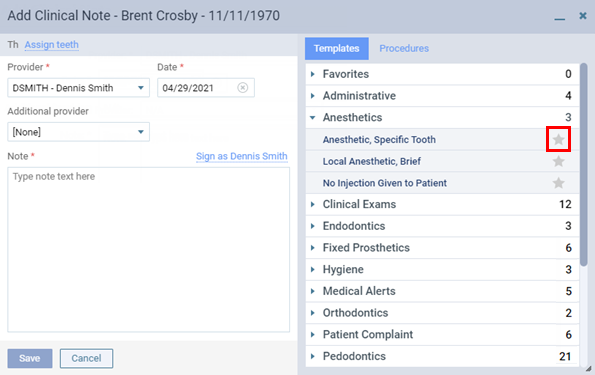Viewport: 595px width, 375px height.
Task: Click the templates list scrollbar
Action: pos(584,164)
